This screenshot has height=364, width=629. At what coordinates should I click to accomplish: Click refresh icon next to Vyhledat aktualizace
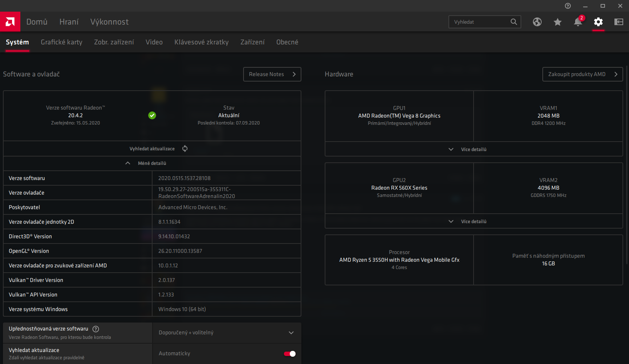pos(185,149)
